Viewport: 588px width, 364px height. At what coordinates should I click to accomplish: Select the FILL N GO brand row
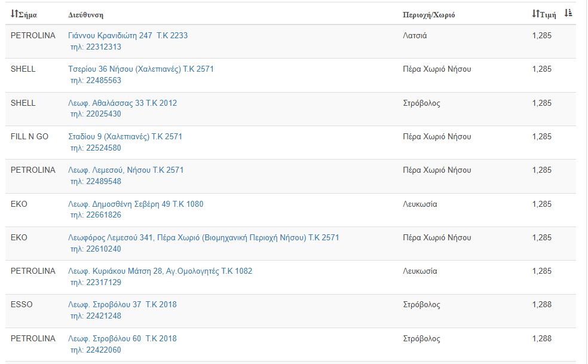point(290,143)
